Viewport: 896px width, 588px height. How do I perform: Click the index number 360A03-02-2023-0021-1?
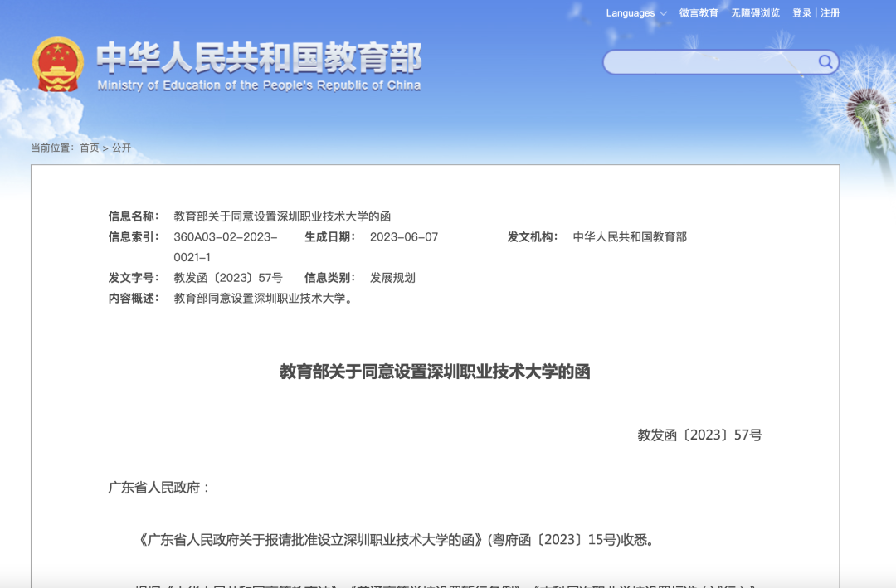tap(225, 246)
